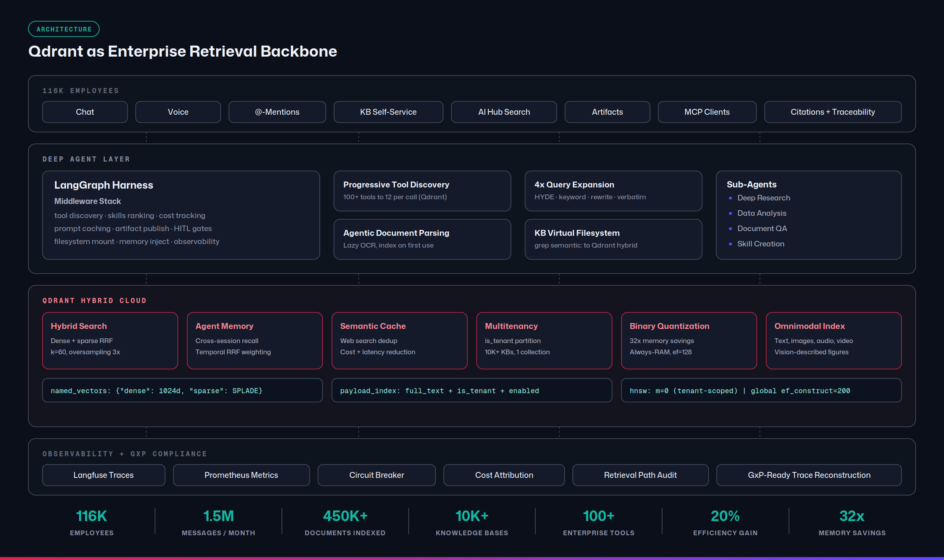
Task: Select the Progressive Tool Discovery card
Action: pyautogui.click(x=422, y=191)
